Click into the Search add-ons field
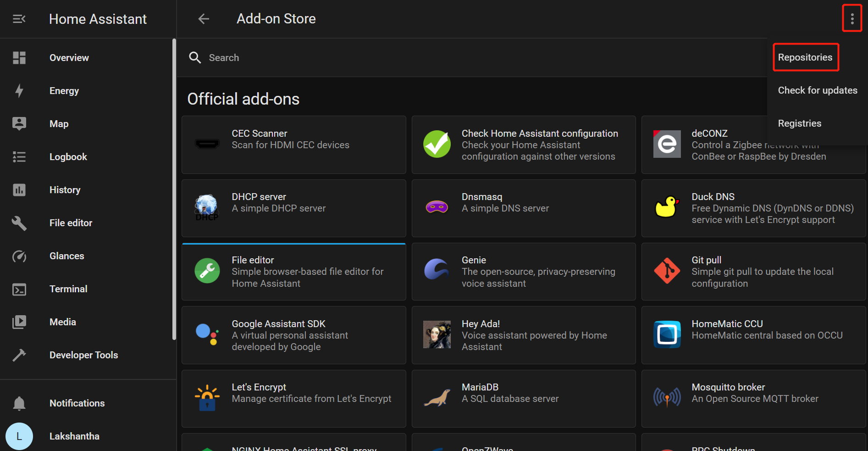The height and width of the screenshot is (451, 868). [472, 57]
